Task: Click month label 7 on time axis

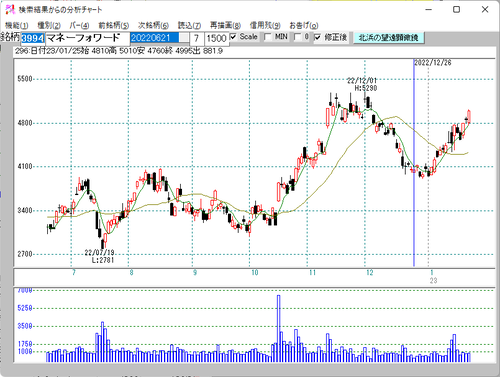Action: (x=74, y=272)
